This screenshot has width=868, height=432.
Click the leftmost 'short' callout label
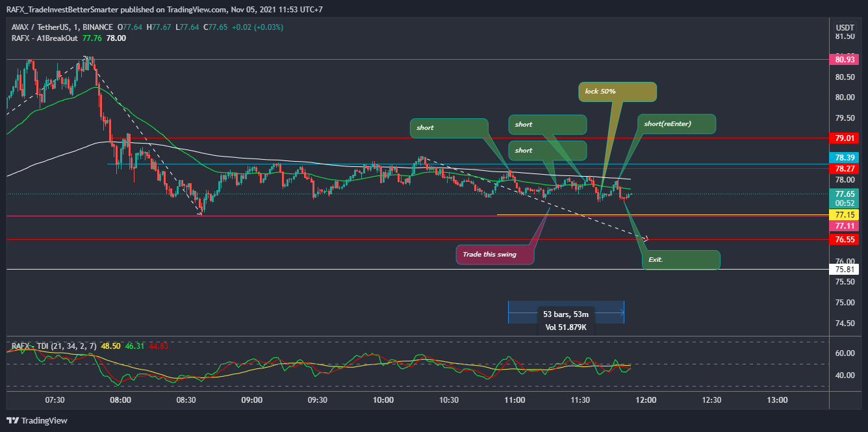[x=449, y=128]
